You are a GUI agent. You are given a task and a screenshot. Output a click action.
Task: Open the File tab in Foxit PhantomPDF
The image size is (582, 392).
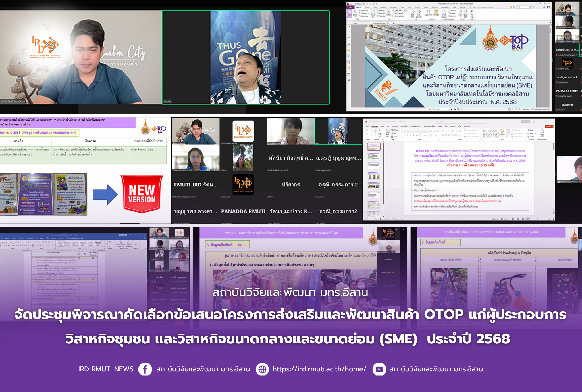coord(350,7)
